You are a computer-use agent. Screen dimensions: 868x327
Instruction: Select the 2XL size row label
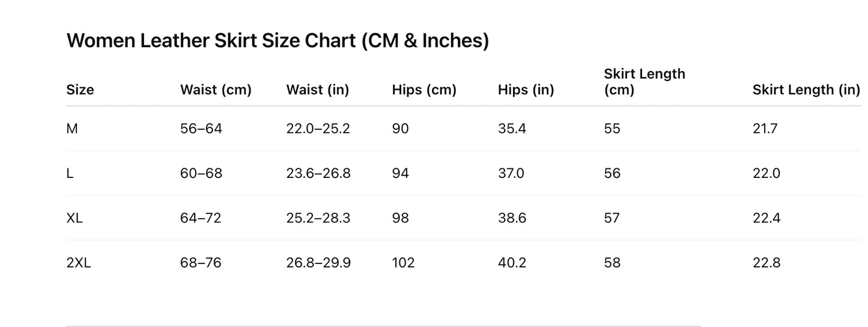(79, 263)
